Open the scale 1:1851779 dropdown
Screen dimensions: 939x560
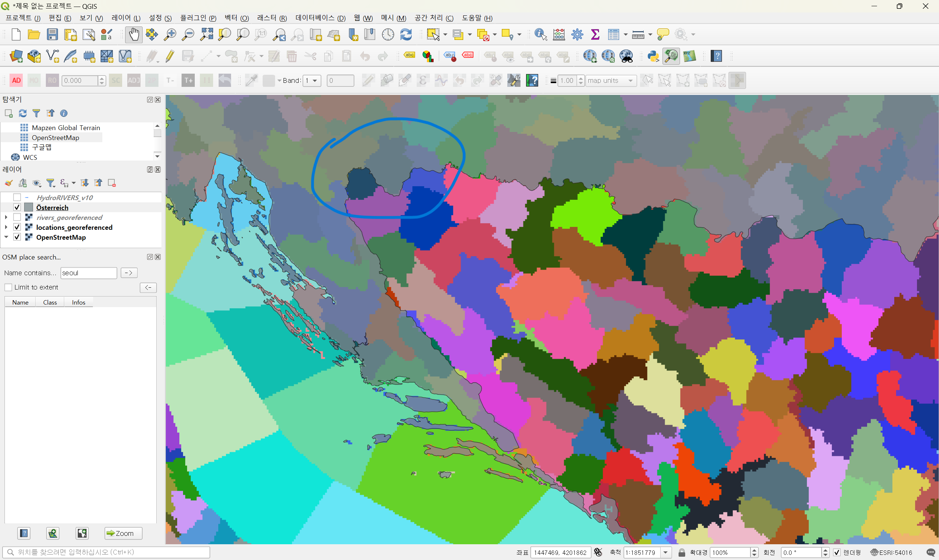coord(666,552)
